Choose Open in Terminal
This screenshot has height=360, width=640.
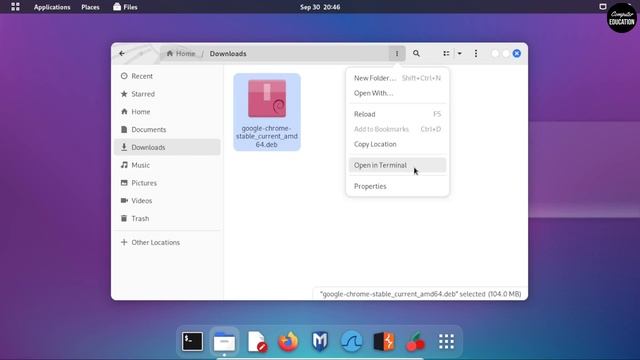point(397,165)
